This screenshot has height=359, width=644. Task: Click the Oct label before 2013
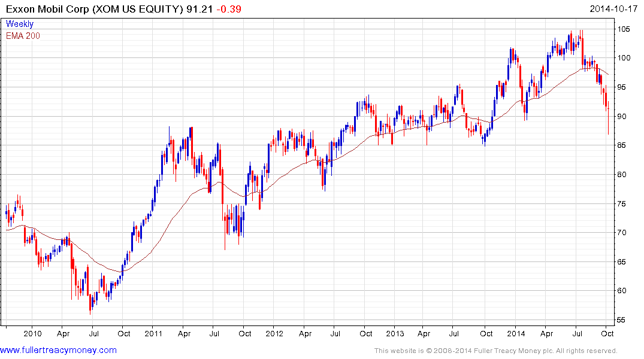coord(365,333)
